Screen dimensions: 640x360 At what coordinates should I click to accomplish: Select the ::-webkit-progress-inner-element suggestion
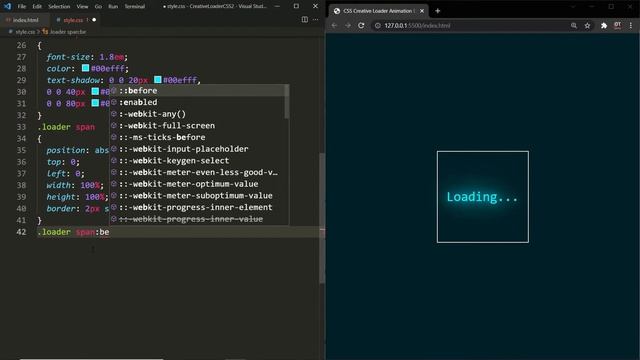(x=197, y=207)
